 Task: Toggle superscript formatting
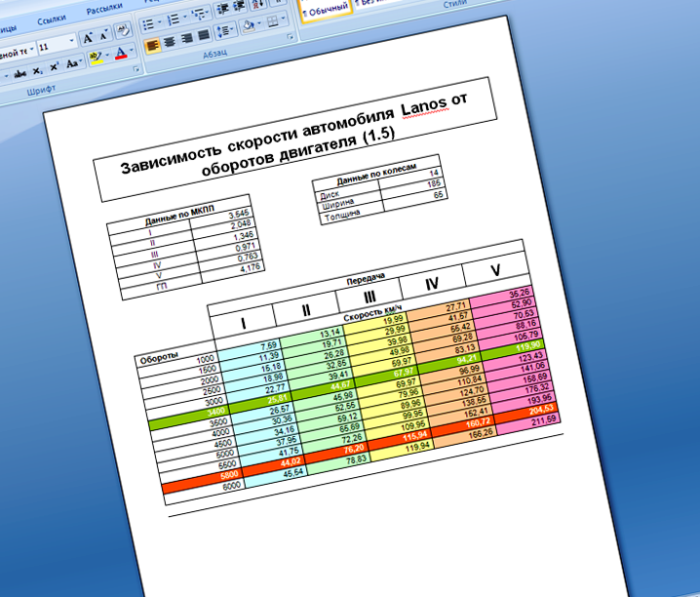tap(54, 67)
